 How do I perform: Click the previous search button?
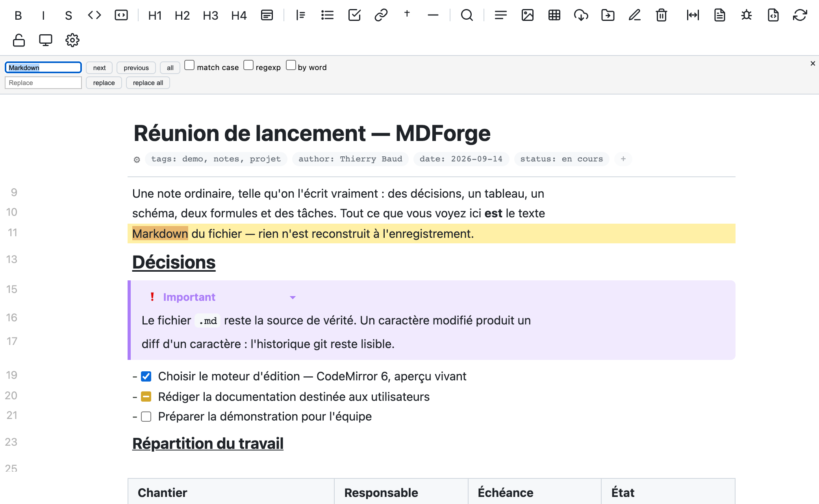tap(136, 68)
